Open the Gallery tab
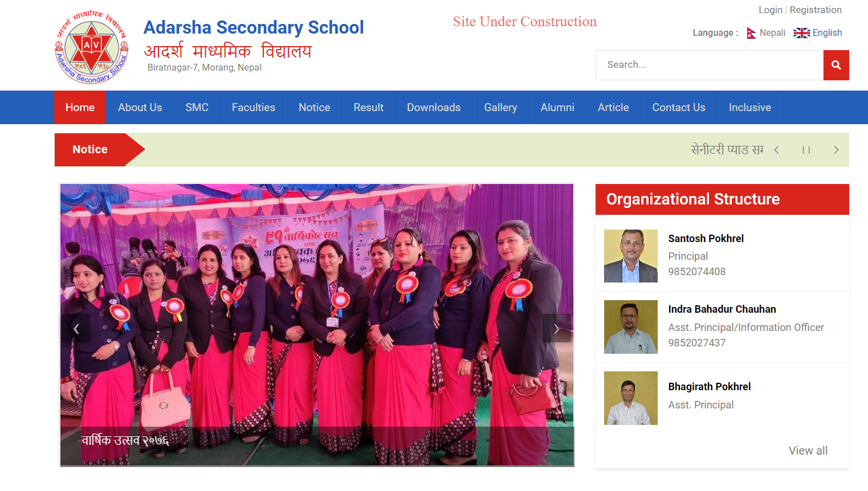868x491 pixels. pyautogui.click(x=501, y=107)
